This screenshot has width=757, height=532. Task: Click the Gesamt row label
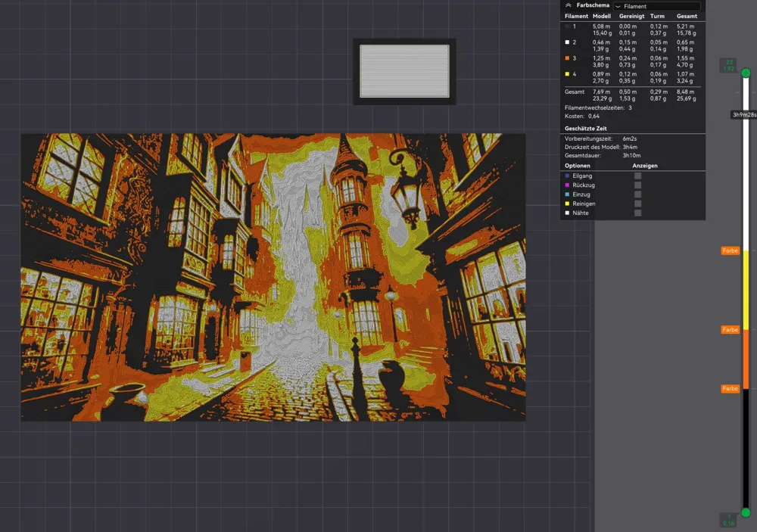click(x=575, y=92)
